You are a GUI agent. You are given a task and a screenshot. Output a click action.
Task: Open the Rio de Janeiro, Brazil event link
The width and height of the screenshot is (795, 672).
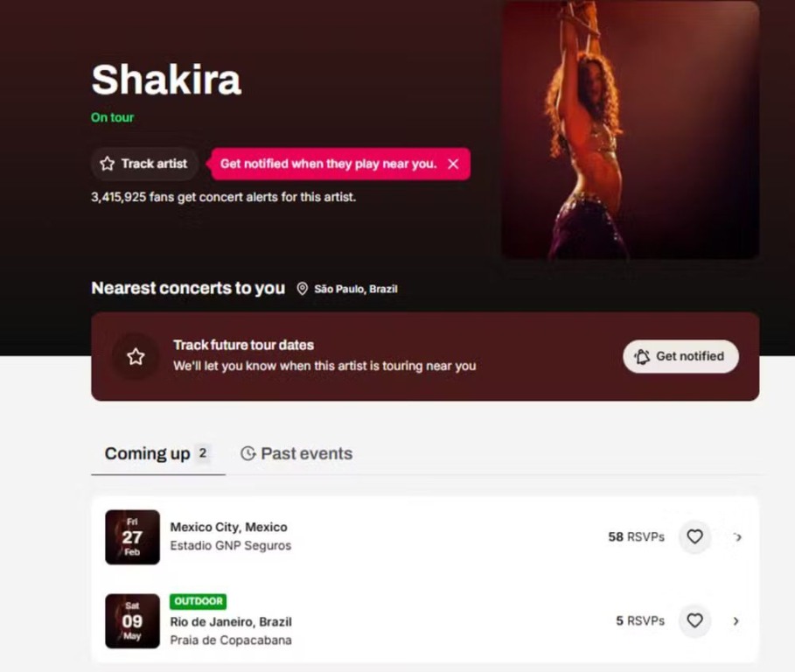point(231,621)
